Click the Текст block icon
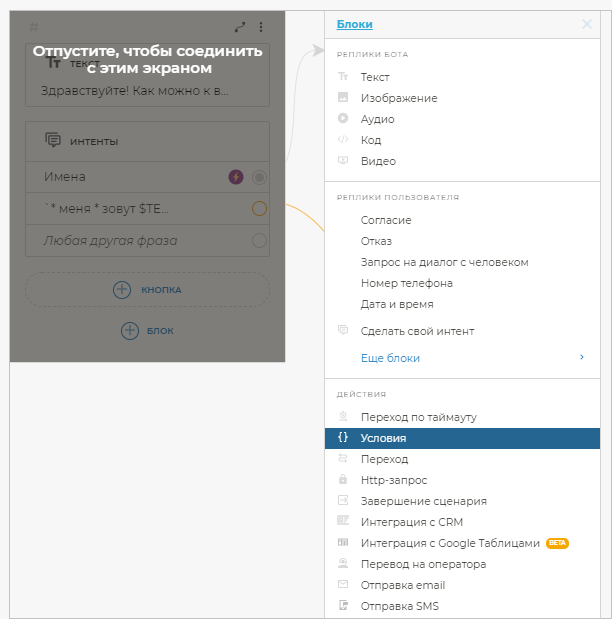The width and height of the screenshot is (612, 619). click(x=343, y=77)
